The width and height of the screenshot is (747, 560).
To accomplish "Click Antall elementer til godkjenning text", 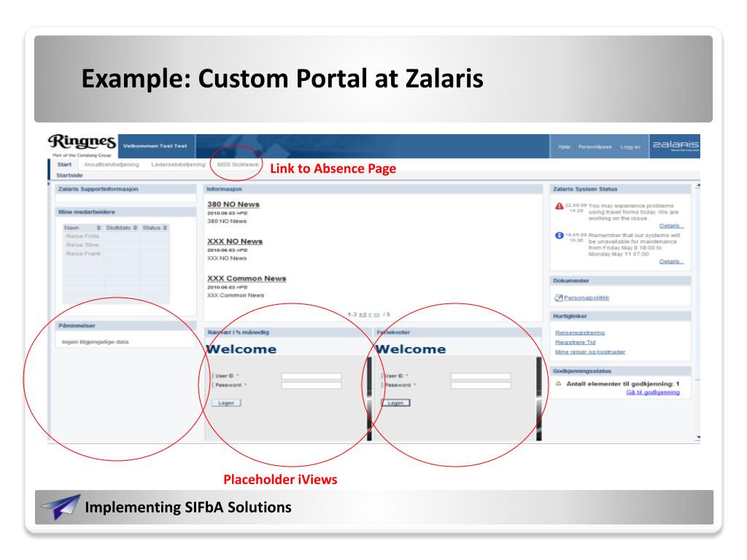I will (x=623, y=384).
